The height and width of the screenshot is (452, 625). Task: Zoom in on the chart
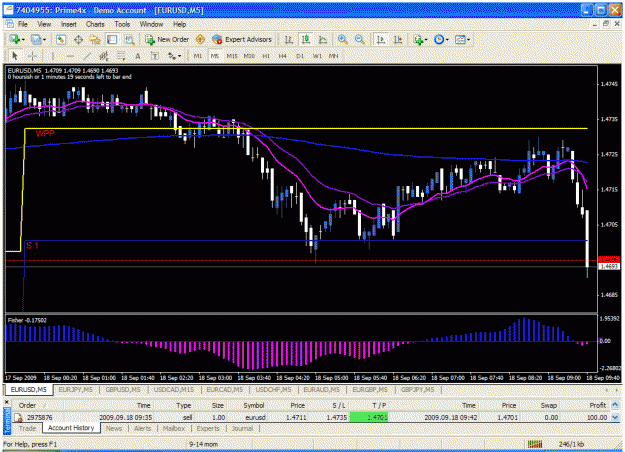[x=342, y=39]
